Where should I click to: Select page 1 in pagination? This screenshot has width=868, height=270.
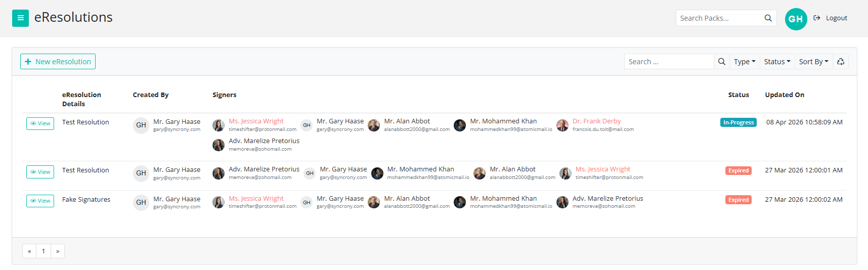tap(44, 251)
